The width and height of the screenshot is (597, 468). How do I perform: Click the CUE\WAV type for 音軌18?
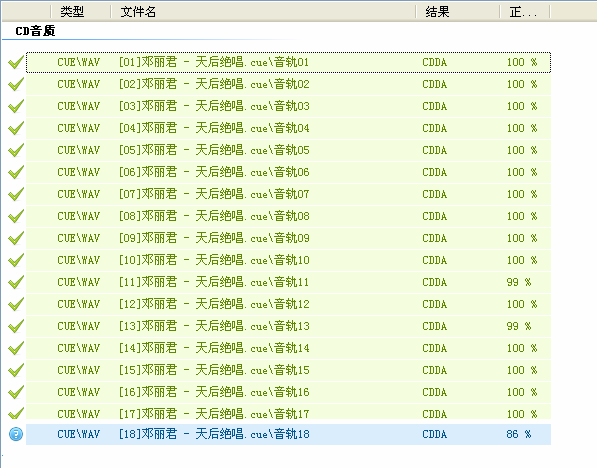78,434
